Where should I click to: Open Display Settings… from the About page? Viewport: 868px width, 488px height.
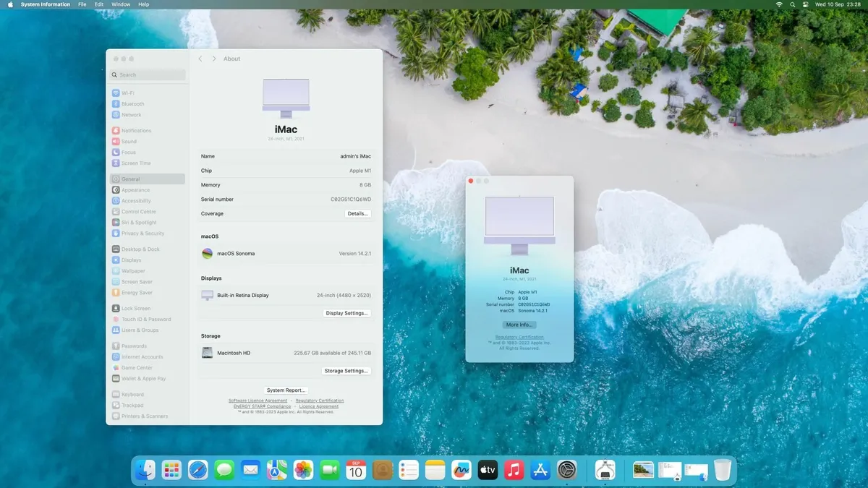[x=347, y=313]
